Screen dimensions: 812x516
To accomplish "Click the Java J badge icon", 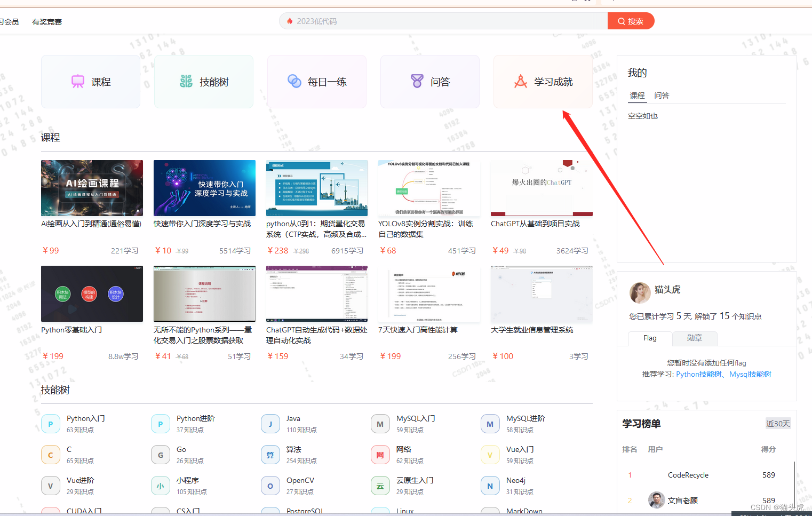I will coord(270,424).
